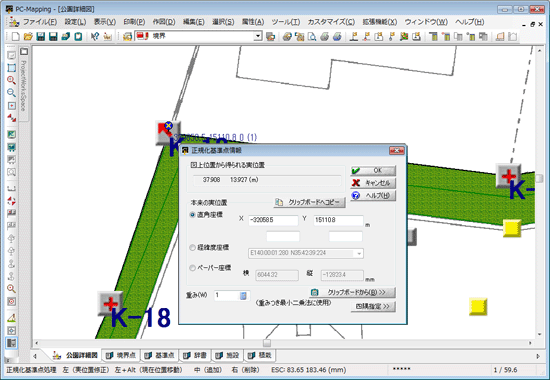Switch to the 基準点 tab
Viewport: 550px width, 380px height.
point(160,355)
